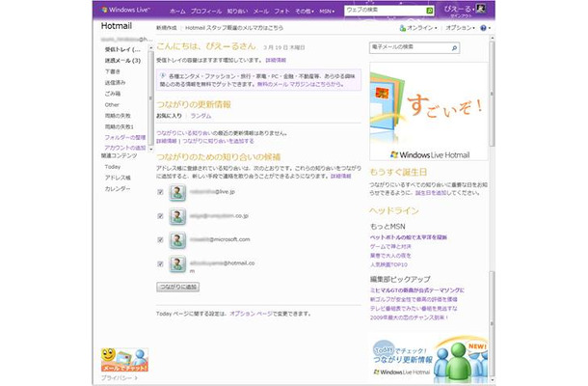Open アドレス帳 in sidebar
The height and width of the screenshot is (386, 588).
coord(118,178)
